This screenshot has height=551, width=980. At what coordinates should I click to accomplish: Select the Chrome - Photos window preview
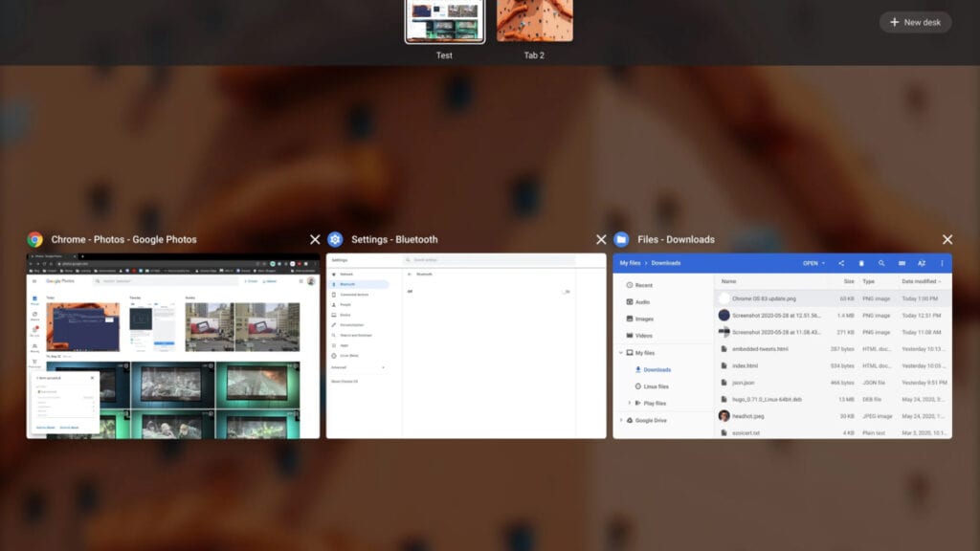pos(173,345)
